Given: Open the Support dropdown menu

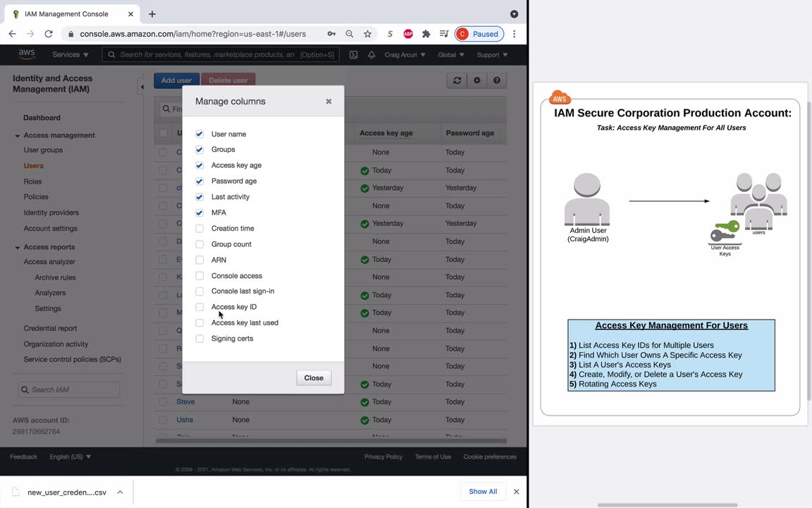Looking at the screenshot, I should click(x=492, y=54).
